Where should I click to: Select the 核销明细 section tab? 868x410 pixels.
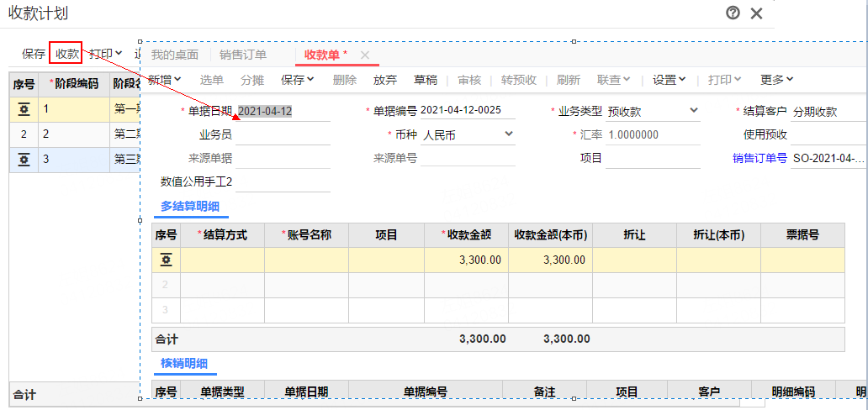pyautogui.click(x=184, y=364)
